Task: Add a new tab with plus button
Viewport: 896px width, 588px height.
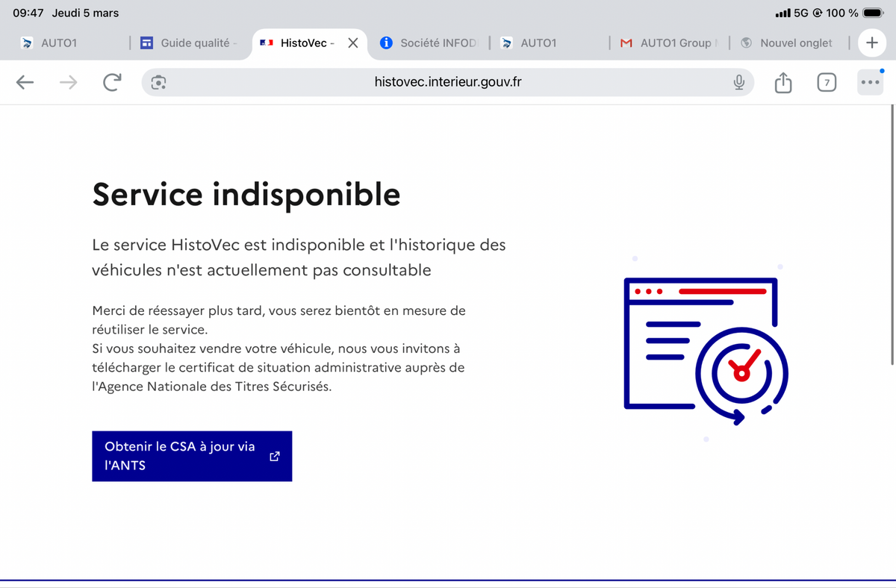Action: pos(871,43)
